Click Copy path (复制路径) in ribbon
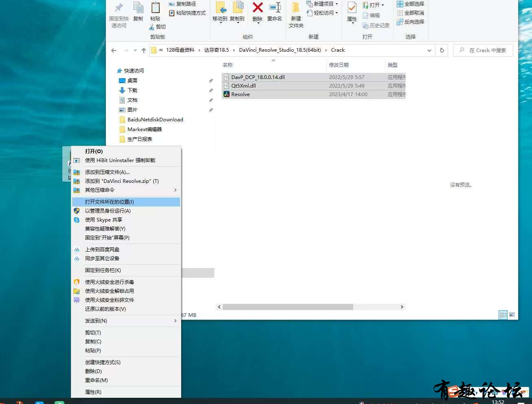 (182, 4)
